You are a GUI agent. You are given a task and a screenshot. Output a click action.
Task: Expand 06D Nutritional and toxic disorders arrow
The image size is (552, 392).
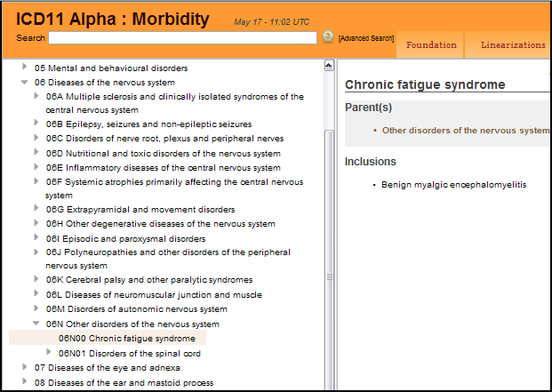tap(36, 152)
